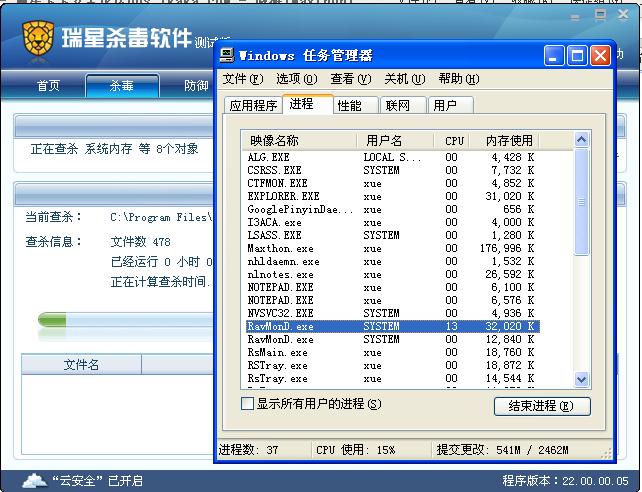The height and width of the screenshot is (492, 642).
Task: Click the process list vertical scrollbar thumb
Action: click(581, 202)
